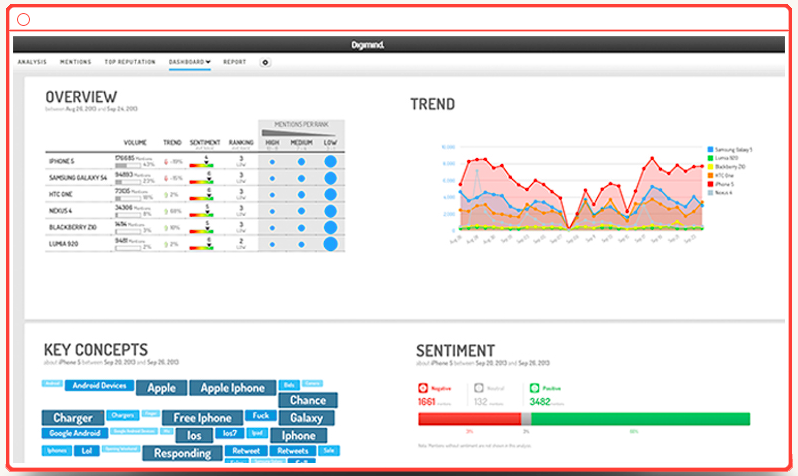This screenshot has height=476, width=798.
Task: Select the Responding key concept tag
Action: [182, 453]
